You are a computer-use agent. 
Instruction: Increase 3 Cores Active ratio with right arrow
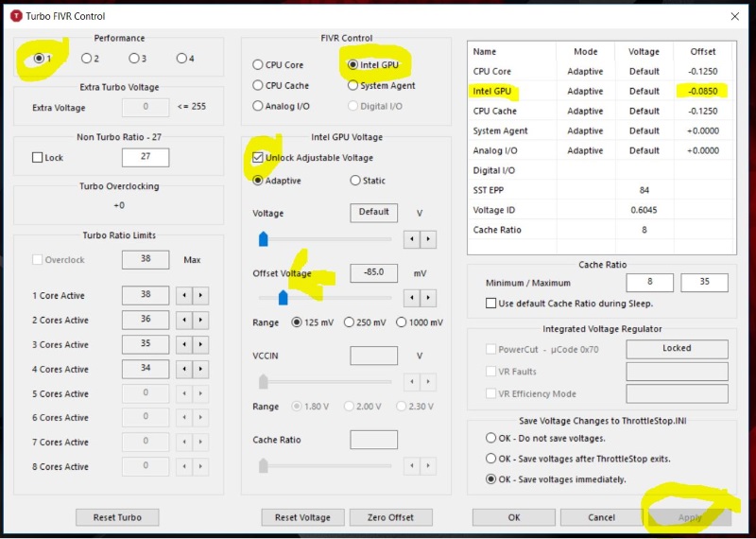point(200,344)
